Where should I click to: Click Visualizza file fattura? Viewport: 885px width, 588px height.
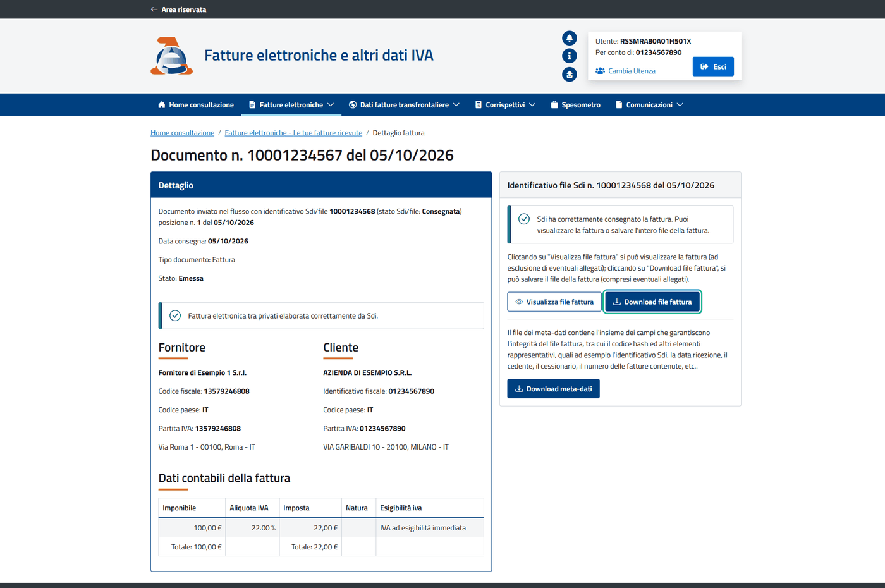[x=554, y=302]
